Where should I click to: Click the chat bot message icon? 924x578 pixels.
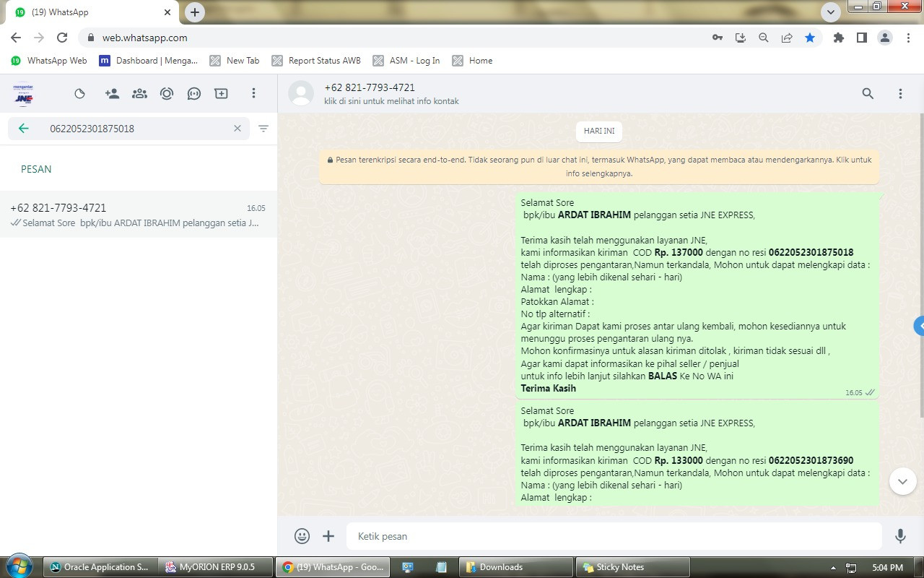pyautogui.click(x=193, y=93)
